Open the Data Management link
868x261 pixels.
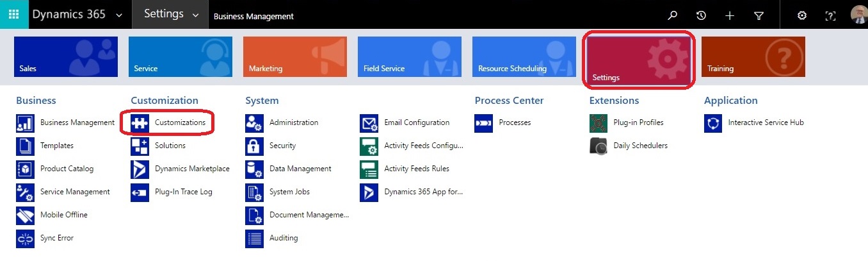300,169
